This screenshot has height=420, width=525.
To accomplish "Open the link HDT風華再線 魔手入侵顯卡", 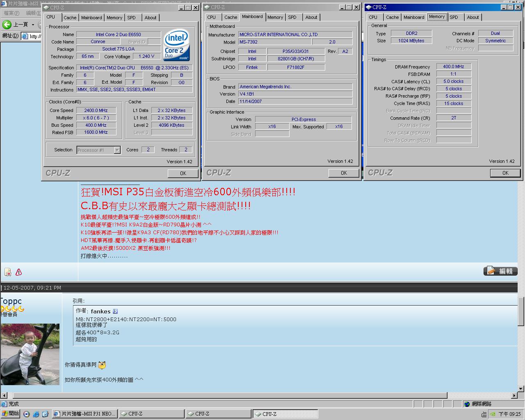I will tap(139, 240).
